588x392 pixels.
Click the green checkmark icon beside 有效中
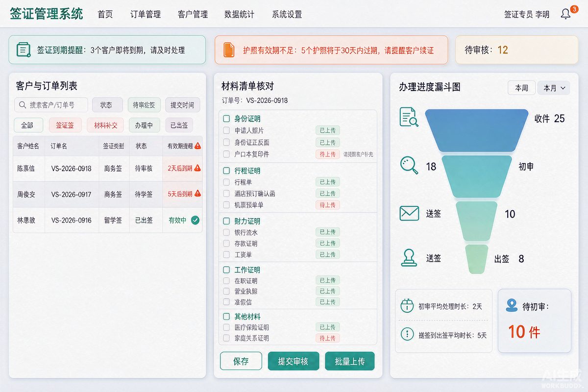[195, 220]
